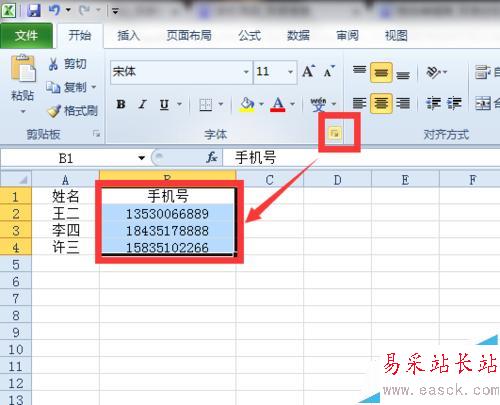Screen dimensions: 500x405
Task: Open the phonetic guide dropdown arrow
Action: pyautogui.click(x=334, y=104)
